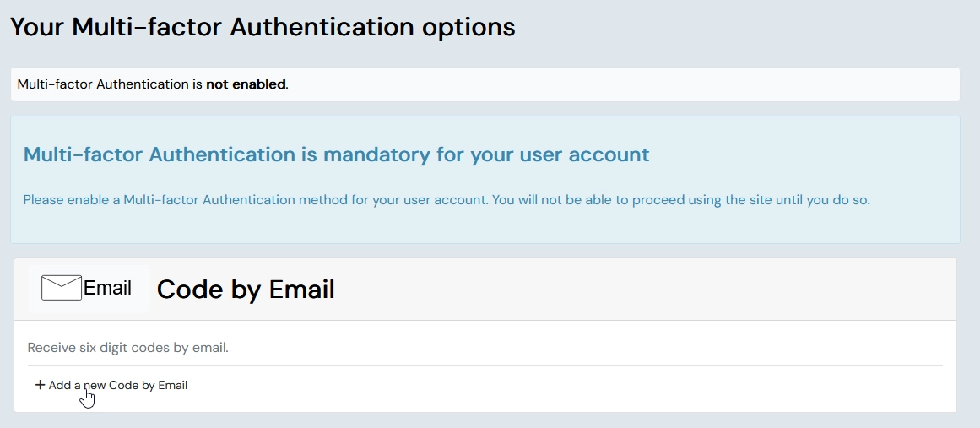Click the bold 'not enabled' status text
This screenshot has height=428, width=980.
pyautogui.click(x=246, y=84)
